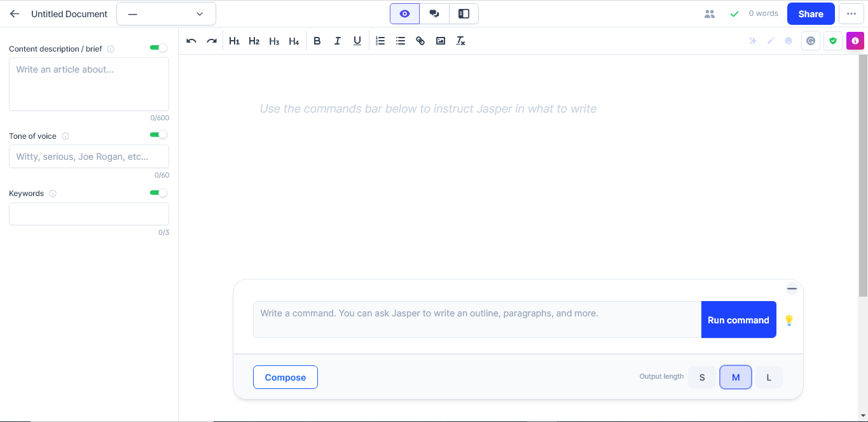Toggle Keywords switch
This screenshot has width=868, height=422.
click(x=158, y=193)
